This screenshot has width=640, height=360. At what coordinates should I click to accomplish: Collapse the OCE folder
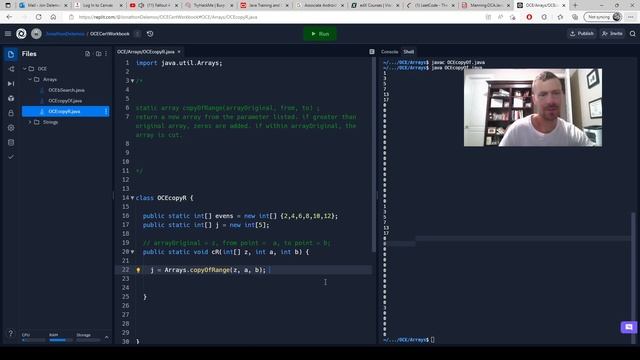click(x=25, y=69)
